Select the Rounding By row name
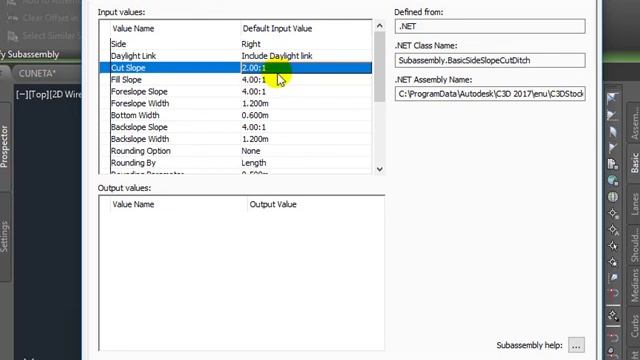640x360 pixels. point(133,162)
